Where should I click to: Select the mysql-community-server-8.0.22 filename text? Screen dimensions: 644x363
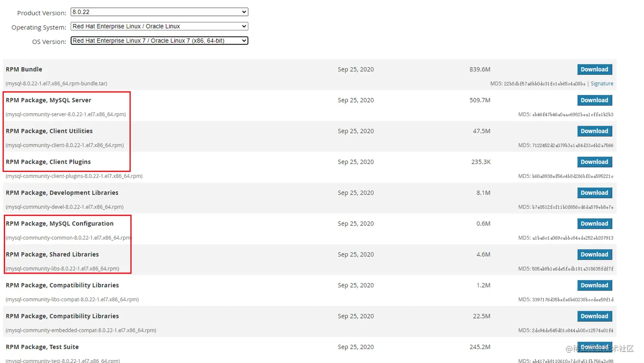pyautogui.click(x=66, y=114)
